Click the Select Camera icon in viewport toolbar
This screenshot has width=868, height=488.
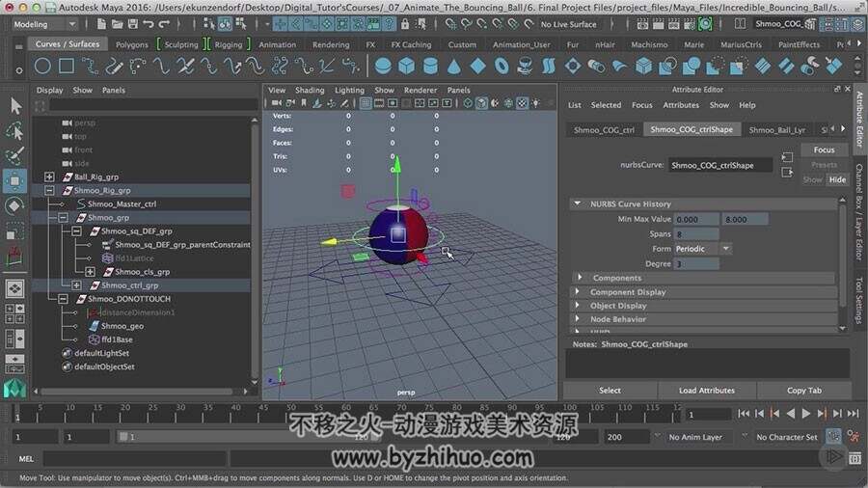tap(276, 103)
